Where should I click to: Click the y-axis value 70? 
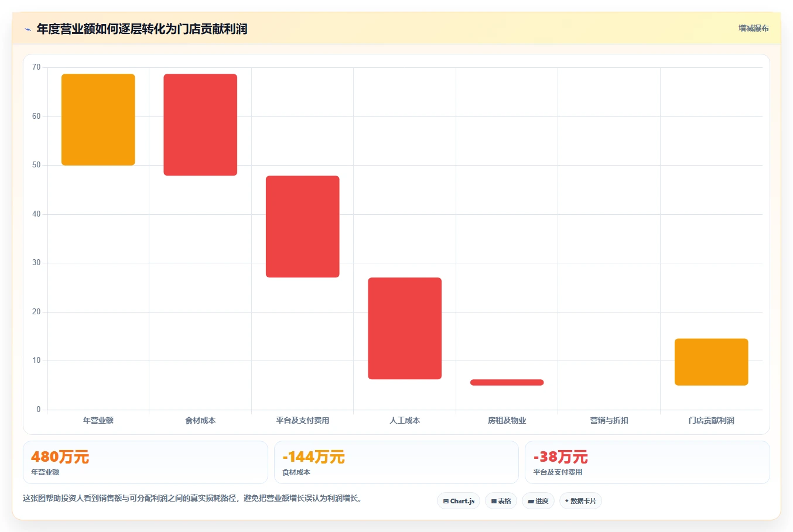tap(36, 67)
